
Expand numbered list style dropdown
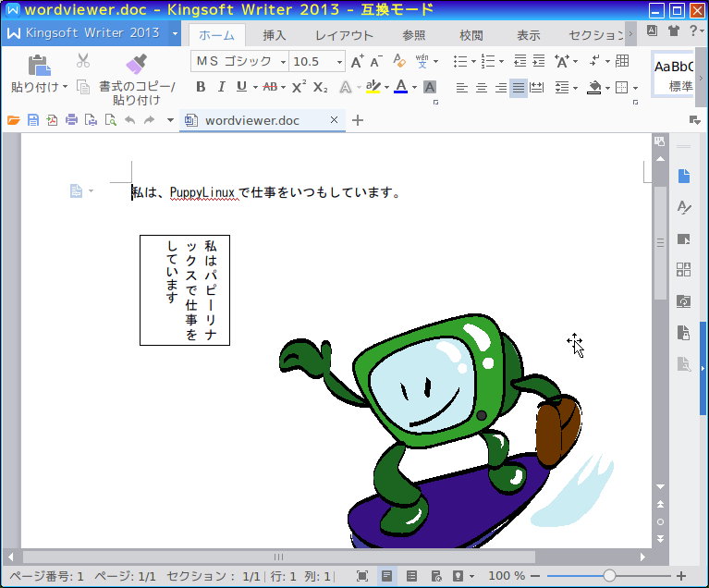(x=501, y=62)
